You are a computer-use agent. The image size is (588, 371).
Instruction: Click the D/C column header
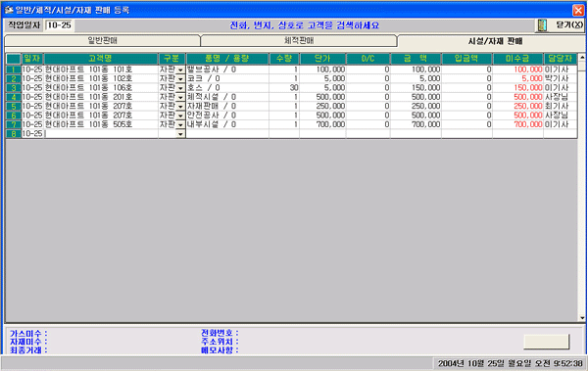[367, 59]
